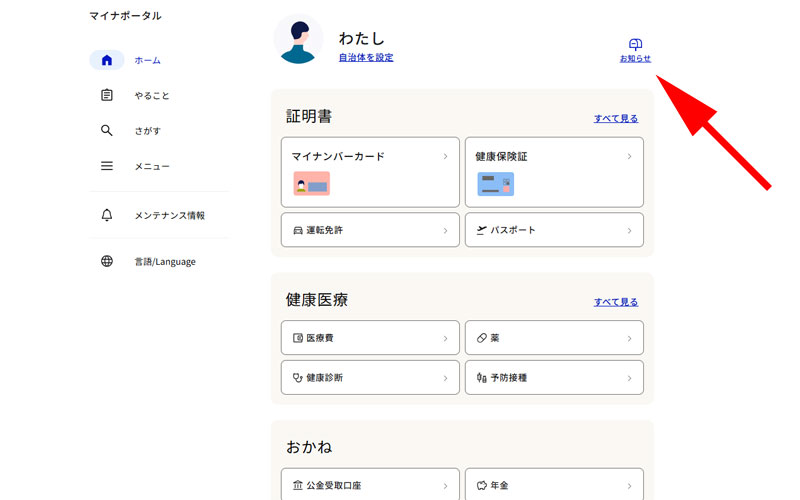This screenshot has height=500, width=800.
Task: Click chevron on 薬 row
Action: pyautogui.click(x=629, y=338)
